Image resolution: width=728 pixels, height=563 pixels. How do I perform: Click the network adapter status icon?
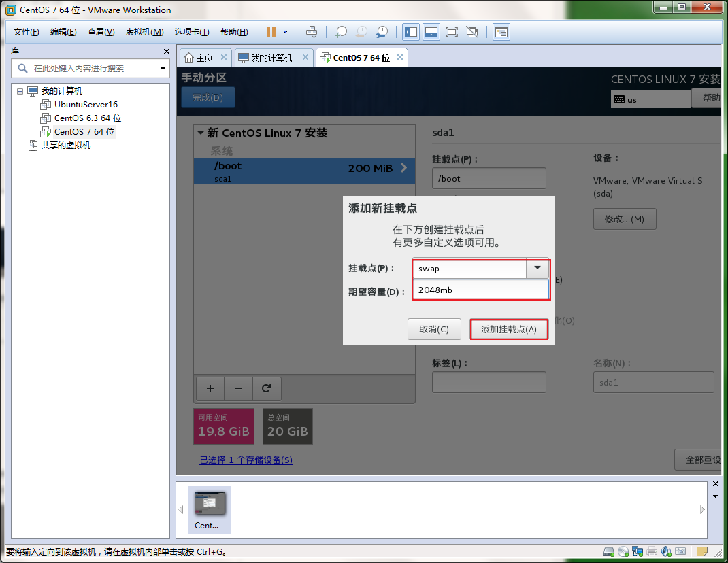coord(638,552)
